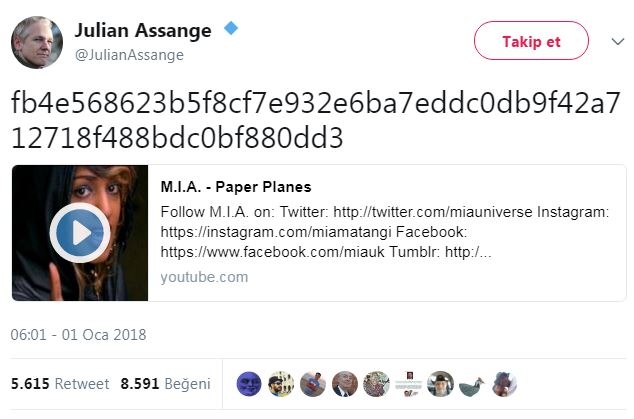Click liker avatar of person in blue shirt

click(313, 383)
